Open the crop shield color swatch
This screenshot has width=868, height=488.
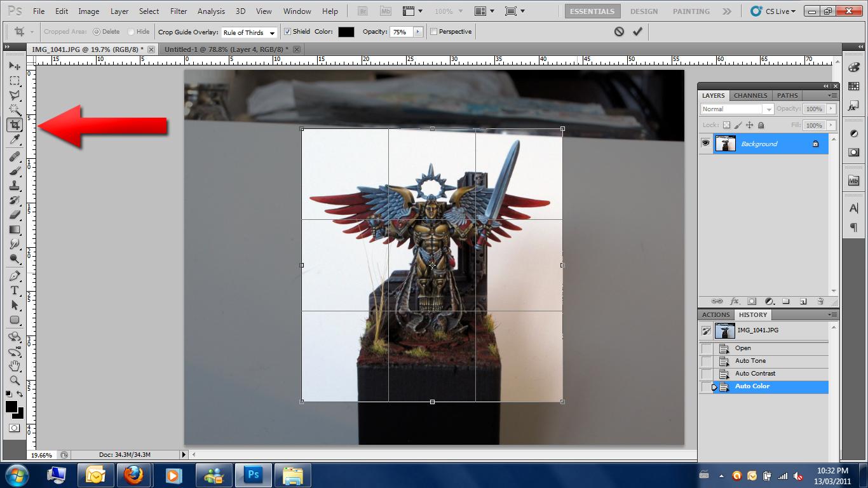pyautogui.click(x=346, y=32)
